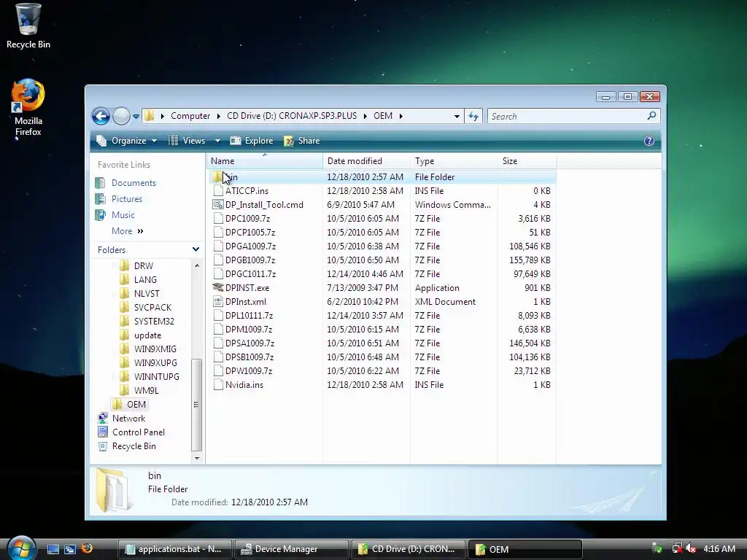Screen dimensions: 747x560
Task: Refresh the folder view
Action: point(473,116)
